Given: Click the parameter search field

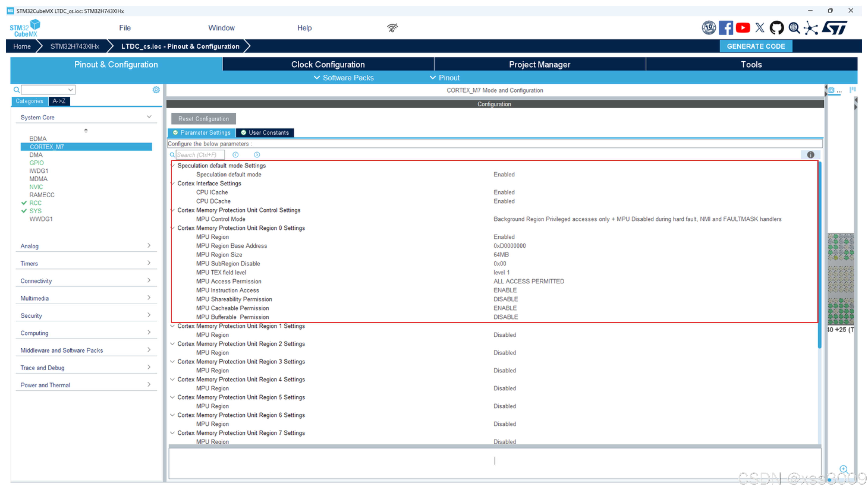Looking at the screenshot, I should pos(200,155).
